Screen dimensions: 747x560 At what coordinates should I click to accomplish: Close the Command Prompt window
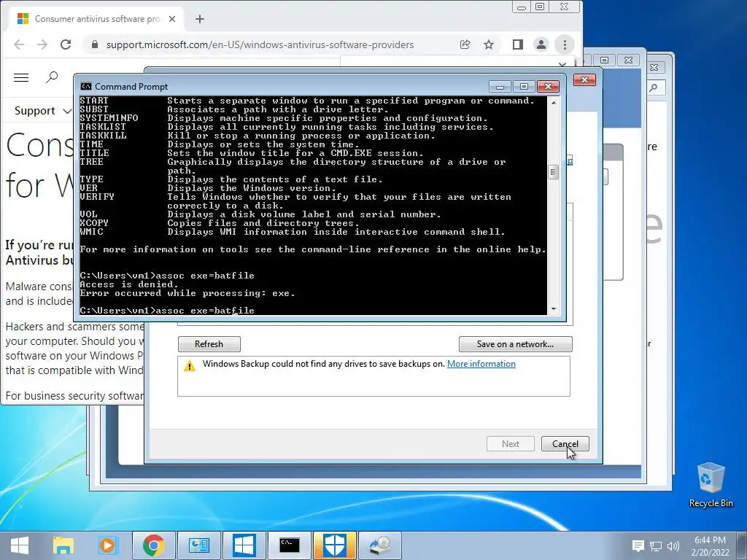pos(549,87)
